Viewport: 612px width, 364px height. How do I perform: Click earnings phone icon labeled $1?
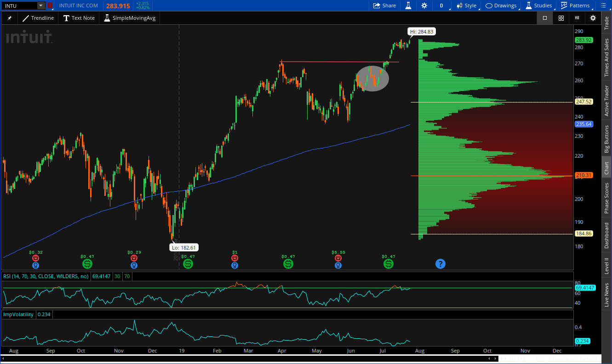point(235,258)
